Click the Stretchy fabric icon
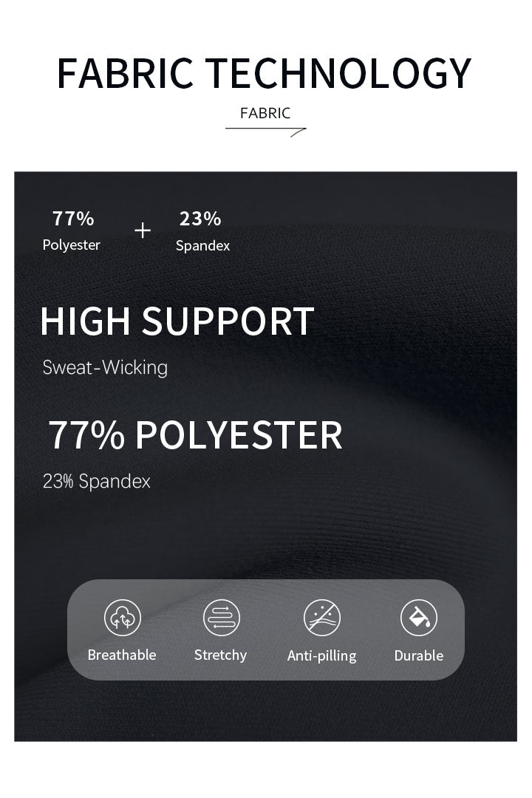The width and height of the screenshot is (532, 798). click(x=221, y=618)
